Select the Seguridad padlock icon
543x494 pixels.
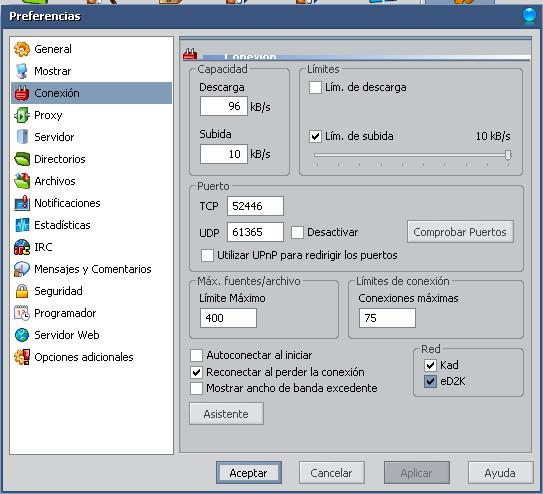[22, 291]
